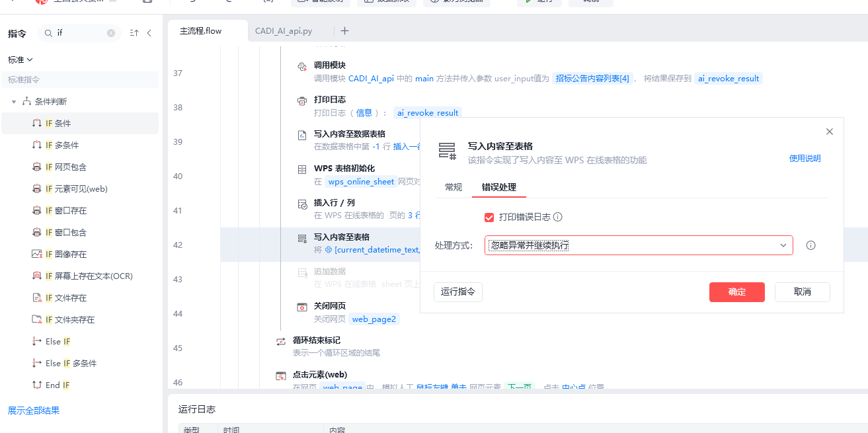Add a new tab with plus button
Viewport: 868px width, 433px height.
tap(344, 31)
